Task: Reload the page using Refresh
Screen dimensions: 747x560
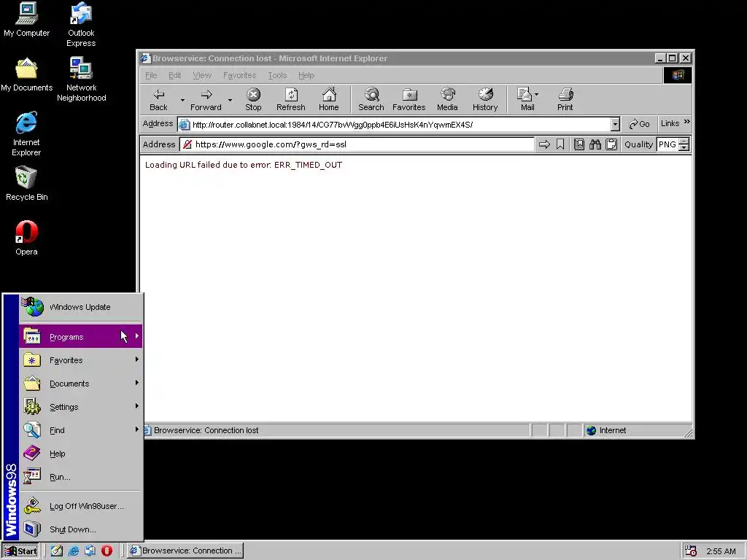Action: (290, 99)
